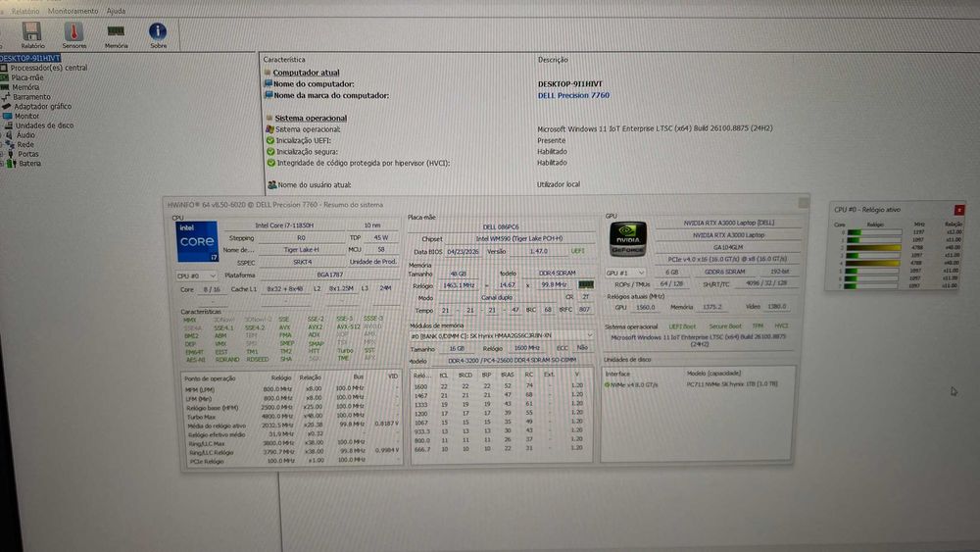Select Monitor in device tree

point(26,116)
